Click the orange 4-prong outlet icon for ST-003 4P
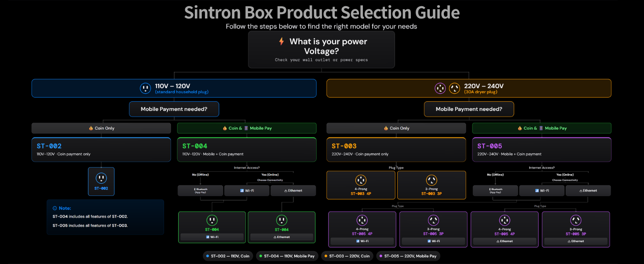The image size is (644, 264). [x=361, y=180]
